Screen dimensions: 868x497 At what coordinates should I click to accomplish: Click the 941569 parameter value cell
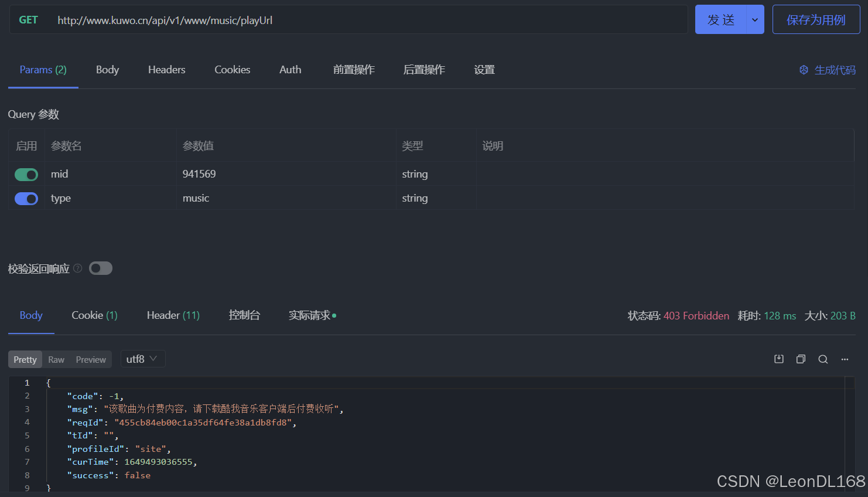coord(286,174)
